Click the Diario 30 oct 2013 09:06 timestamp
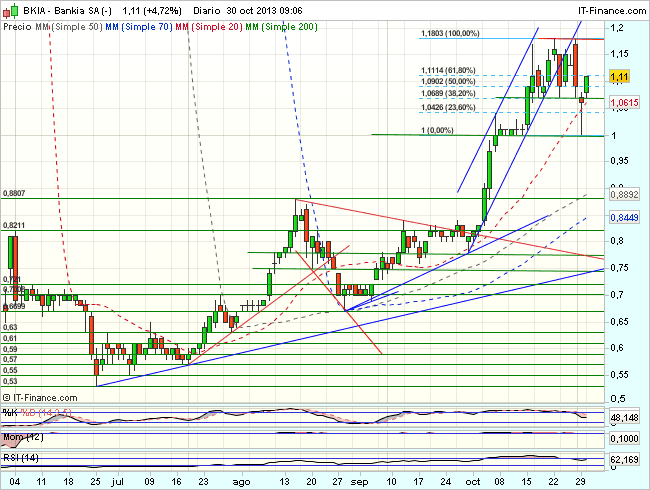650x490 pixels. coord(248,11)
